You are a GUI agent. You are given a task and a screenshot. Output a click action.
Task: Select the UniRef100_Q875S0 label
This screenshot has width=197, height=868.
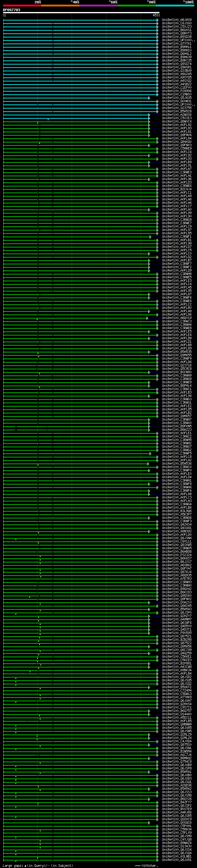[x=177, y=745]
